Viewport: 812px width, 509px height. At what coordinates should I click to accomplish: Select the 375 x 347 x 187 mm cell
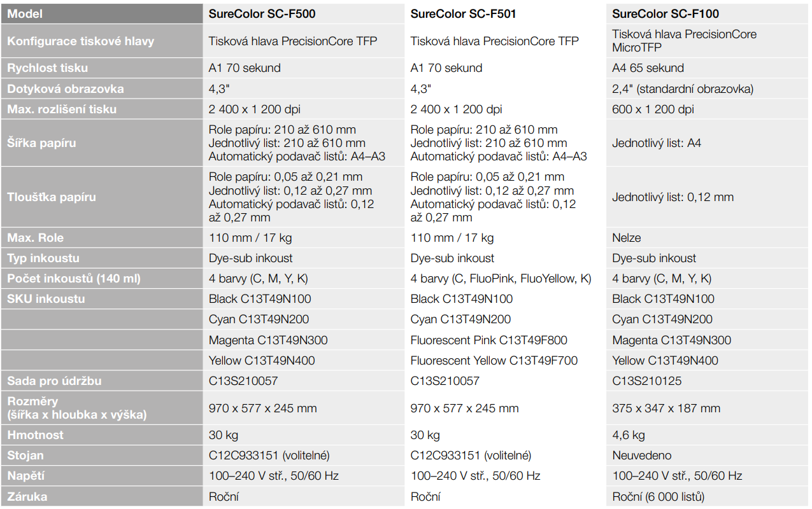(708, 408)
